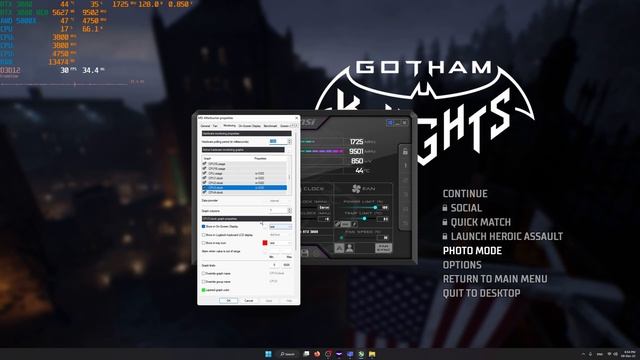This screenshot has width=640, height=360.
Task: Click the checkmark of the last visible graph row
Action: click(204, 192)
